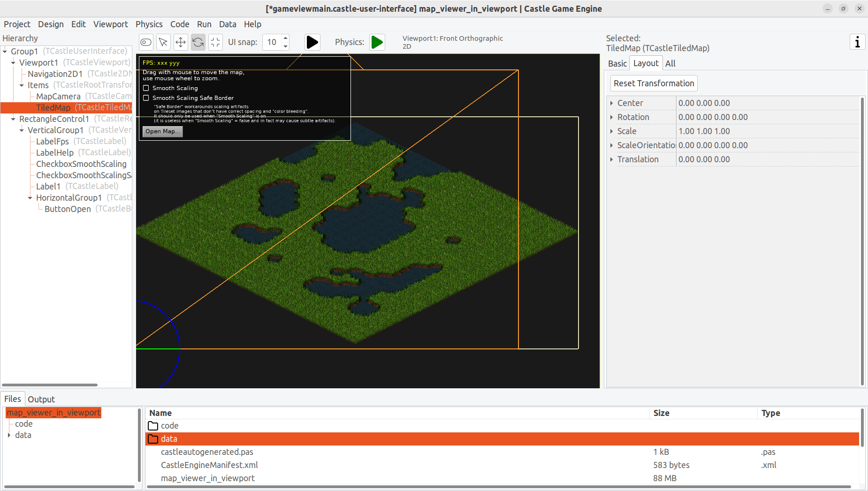This screenshot has height=491, width=868.
Task: Switch to the Output tab
Action: click(x=41, y=400)
